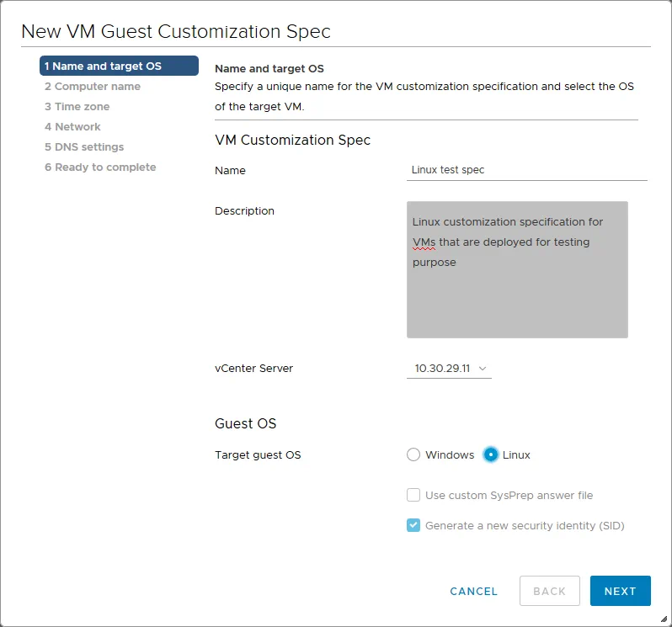
Task: Open the DNS settings step
Action: pyautogui.click(x=84, y=147)
